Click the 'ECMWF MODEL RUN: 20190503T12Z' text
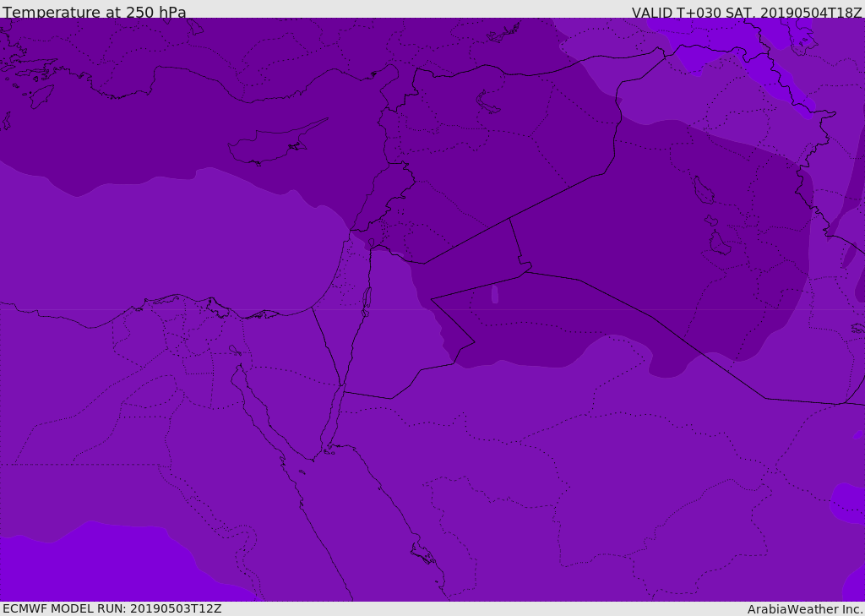The width and height of the screenshot is (865, 616). pyautogui.click(x=112, y=608)
